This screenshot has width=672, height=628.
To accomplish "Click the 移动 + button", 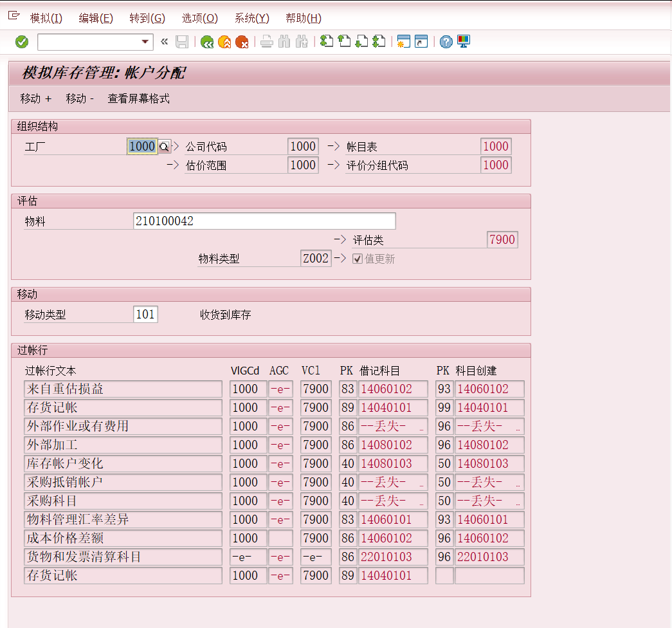I will pos(35,98).
